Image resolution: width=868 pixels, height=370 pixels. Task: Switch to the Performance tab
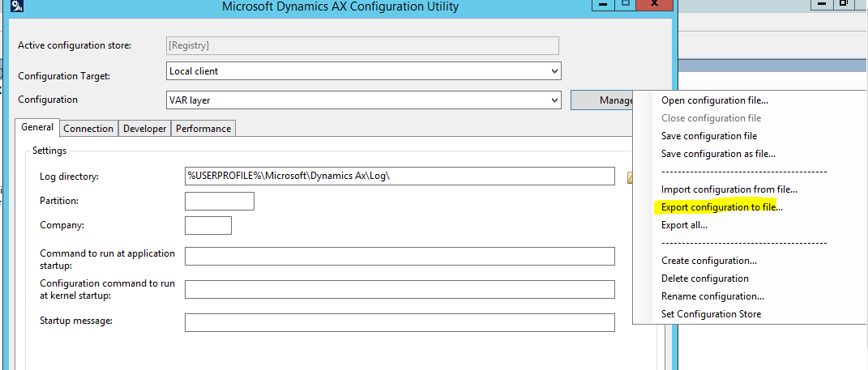(x=203, y=128)
